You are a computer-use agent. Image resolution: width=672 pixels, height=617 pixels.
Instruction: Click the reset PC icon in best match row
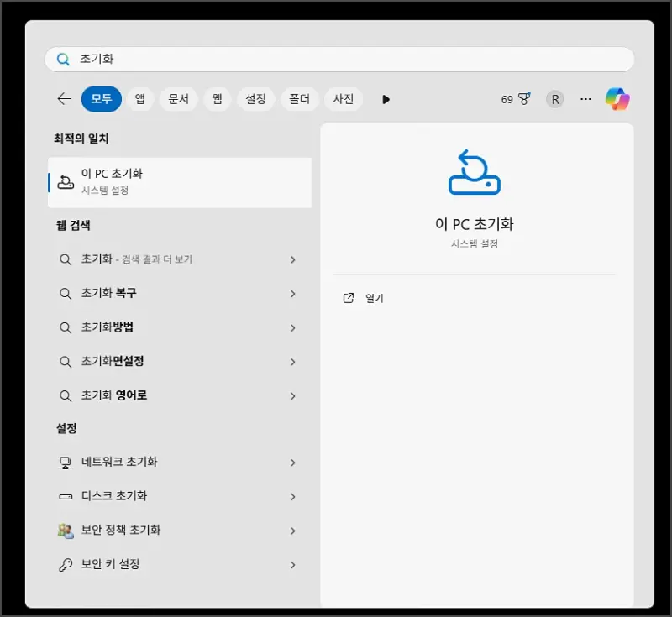click(66, 182)
